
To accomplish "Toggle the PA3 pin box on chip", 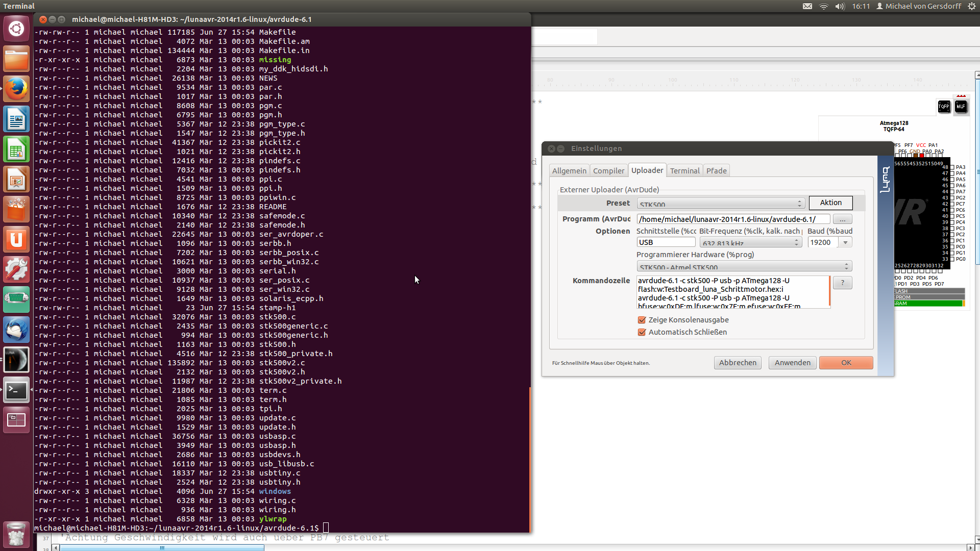I will coord(952,167).
